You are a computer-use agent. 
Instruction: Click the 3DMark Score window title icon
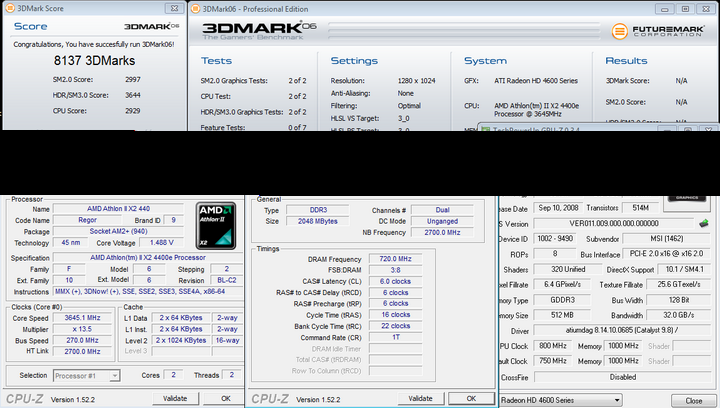pyautogui.click(x=10, y=8)
